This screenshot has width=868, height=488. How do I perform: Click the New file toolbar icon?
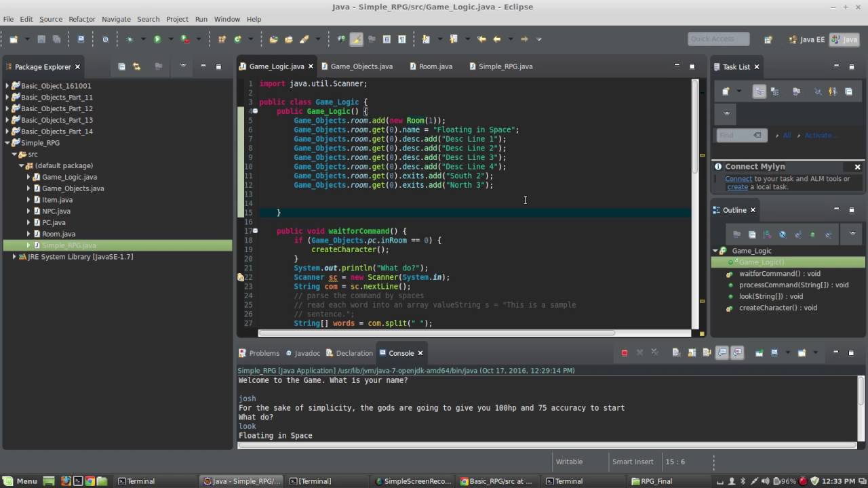[x=14, y=39]
